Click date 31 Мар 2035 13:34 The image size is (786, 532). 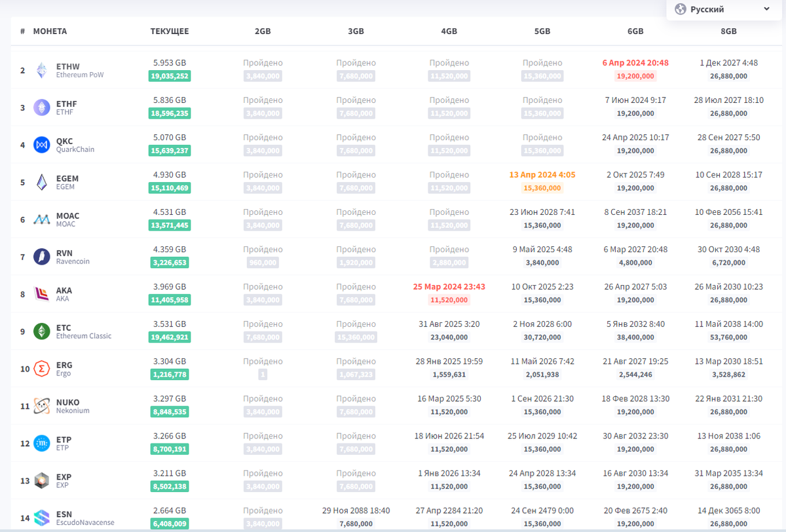click(x=728, y=474)
